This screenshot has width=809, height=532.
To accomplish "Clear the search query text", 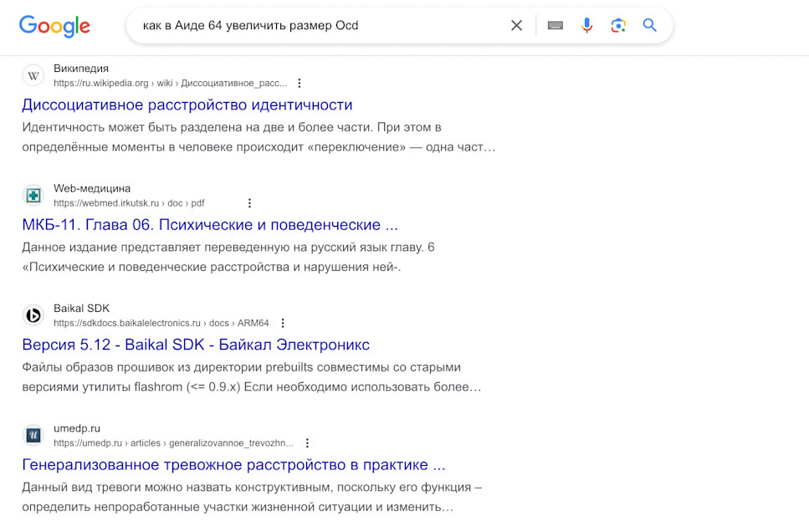I will [x=517, y=26].
